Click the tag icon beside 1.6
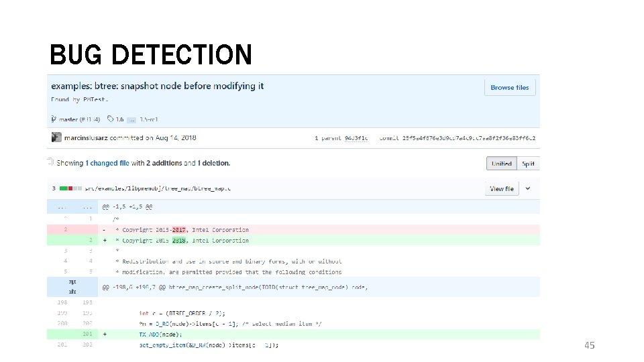The height and width of the screenshot is (362, 644). [111, 119]
